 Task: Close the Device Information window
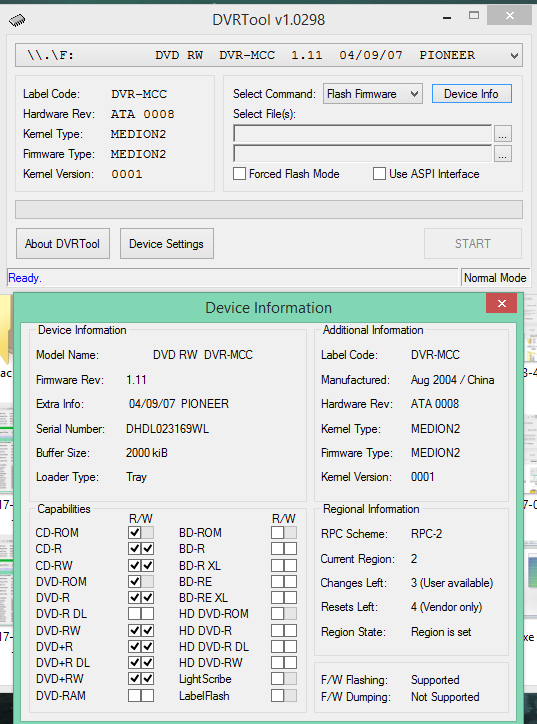click(502, 303)
